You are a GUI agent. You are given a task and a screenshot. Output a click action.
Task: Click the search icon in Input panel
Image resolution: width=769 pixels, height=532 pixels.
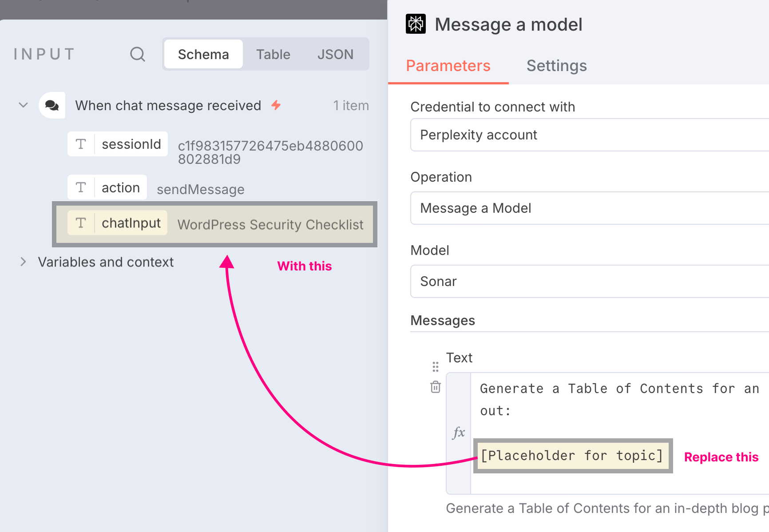pyautogui.click(x=138, y=54)
